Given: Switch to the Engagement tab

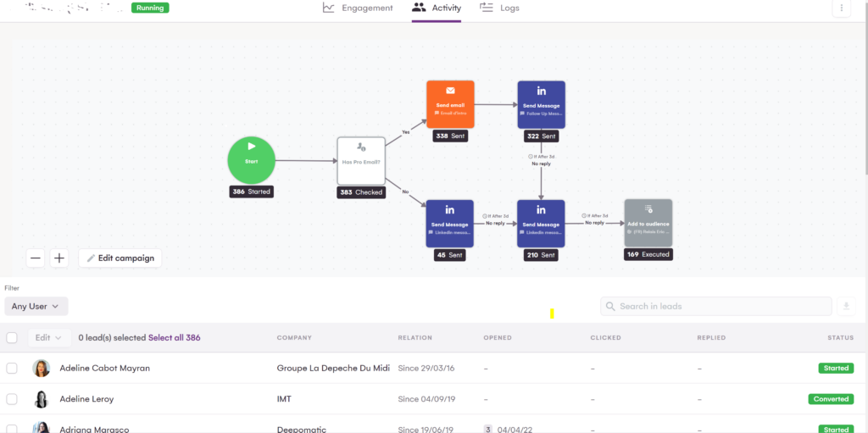Looking at the screenshot, I should coord(358,8).
